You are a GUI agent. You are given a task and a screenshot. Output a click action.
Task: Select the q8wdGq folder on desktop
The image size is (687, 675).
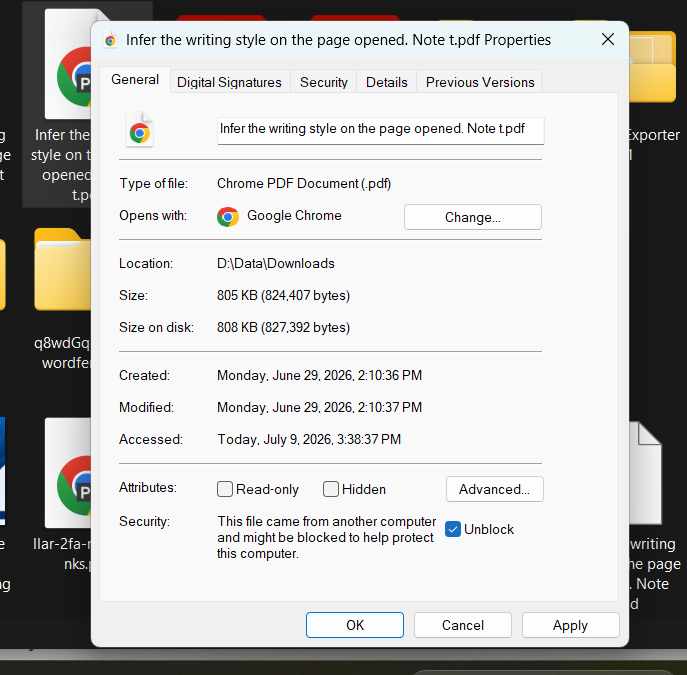63,270
